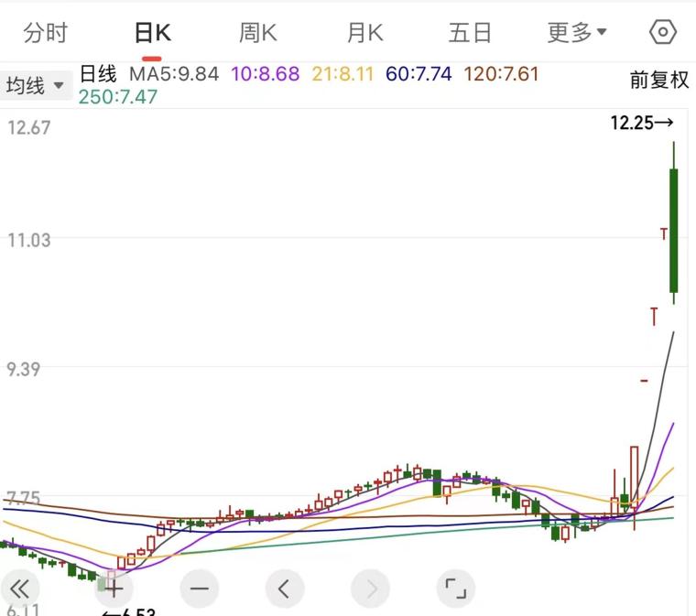
Task: Expand the 均线 indicator dropdown
Action: pyautogui.click(x=35, y=85)
